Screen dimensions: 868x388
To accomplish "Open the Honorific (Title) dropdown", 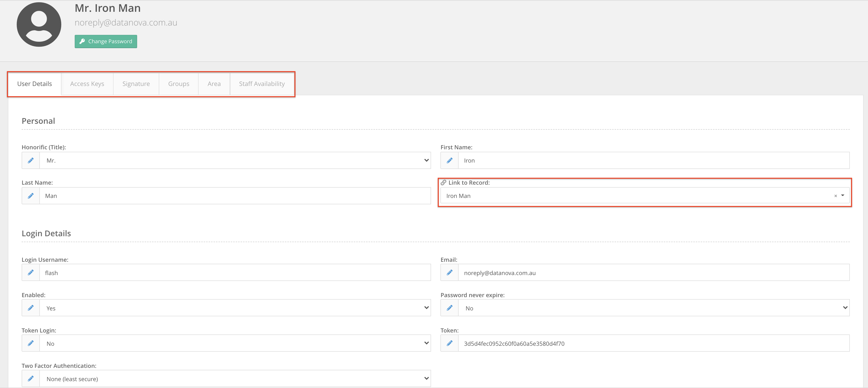I will [x=235, y=161].
